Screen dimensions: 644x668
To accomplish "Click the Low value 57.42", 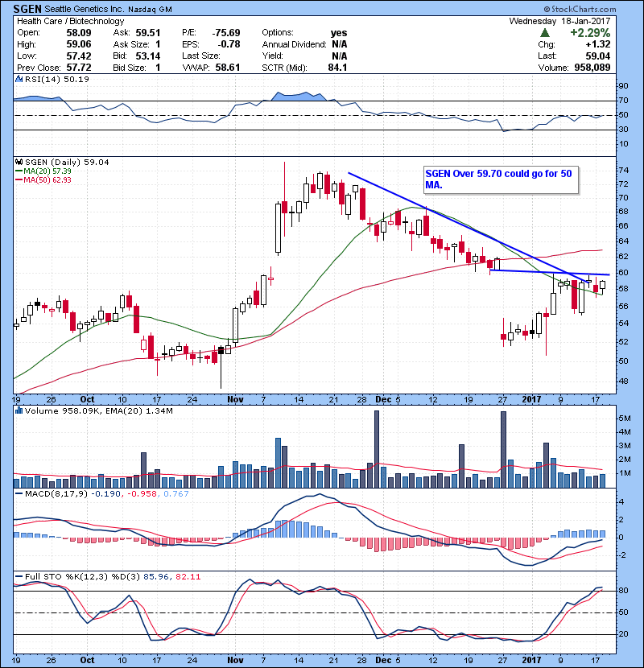I will (78, 56).
